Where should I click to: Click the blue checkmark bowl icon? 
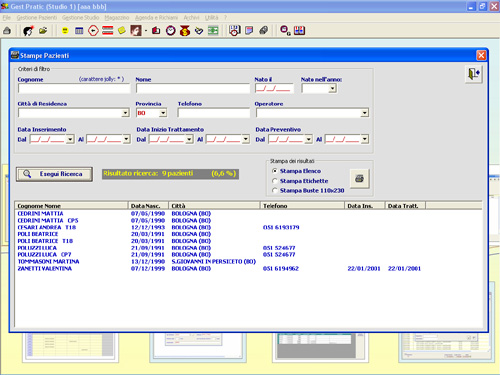coord(199,31)
